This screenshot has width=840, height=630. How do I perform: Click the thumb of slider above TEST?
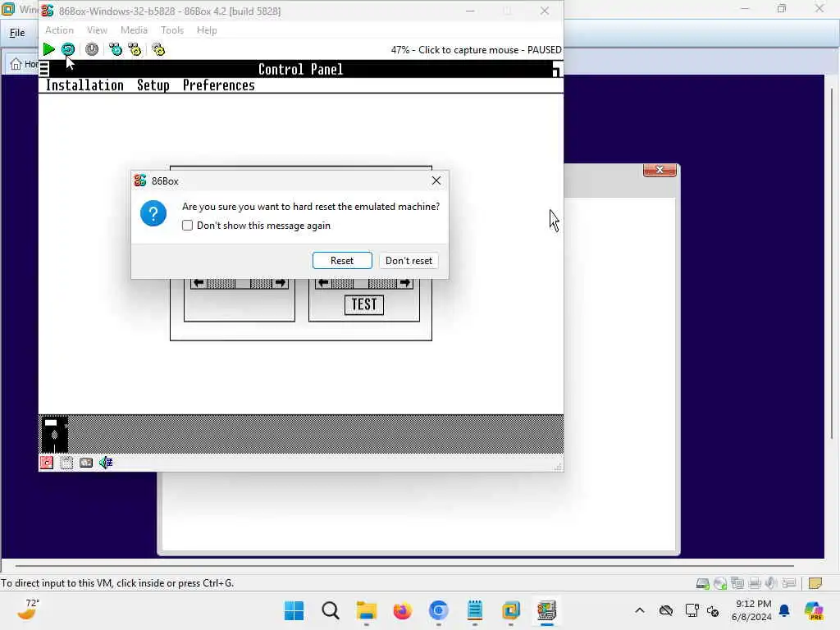point(361,283)
